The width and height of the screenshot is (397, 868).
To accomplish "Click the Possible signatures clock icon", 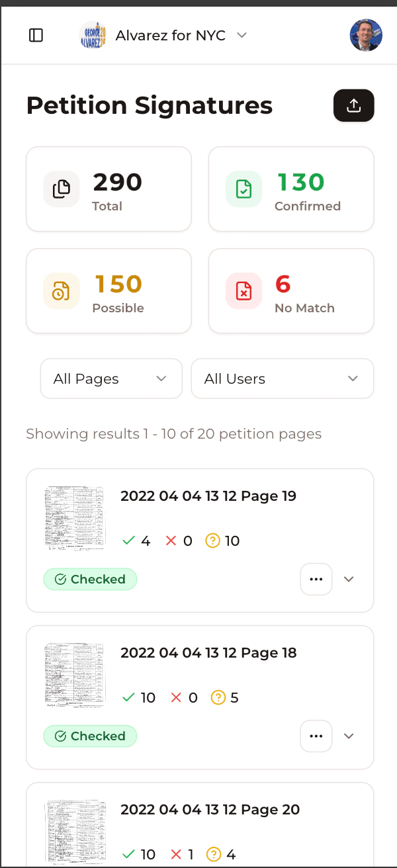I will point(61,290).
